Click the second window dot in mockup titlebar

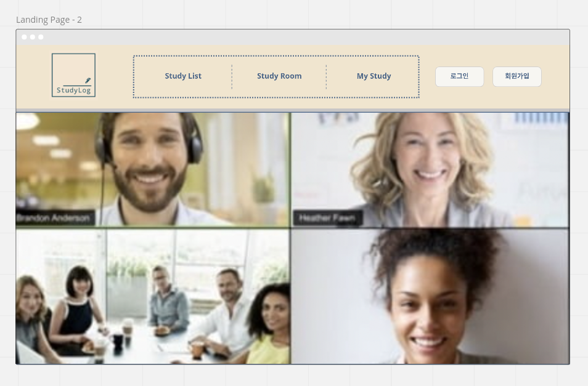pyautogui.click(x=33, y=37)
